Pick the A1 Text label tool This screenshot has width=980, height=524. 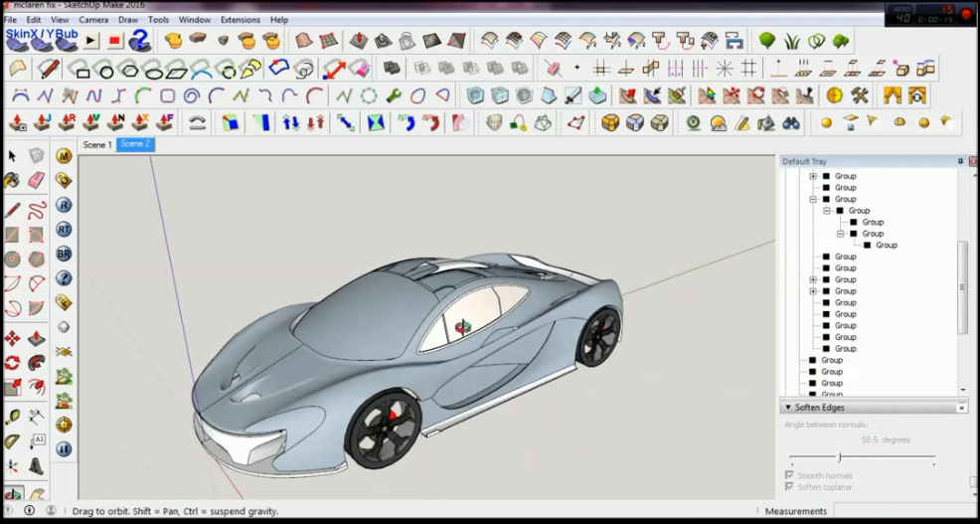pyautogui.click(x=36, y=442)
